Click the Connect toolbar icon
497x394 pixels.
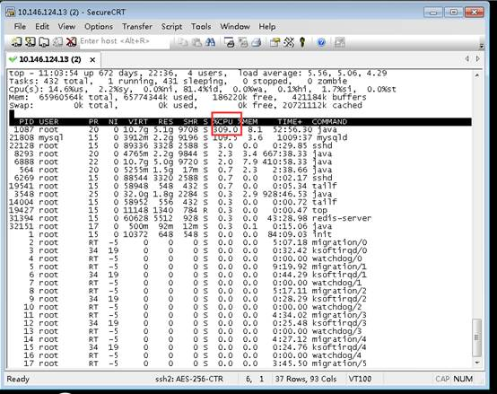pos(16,42)
